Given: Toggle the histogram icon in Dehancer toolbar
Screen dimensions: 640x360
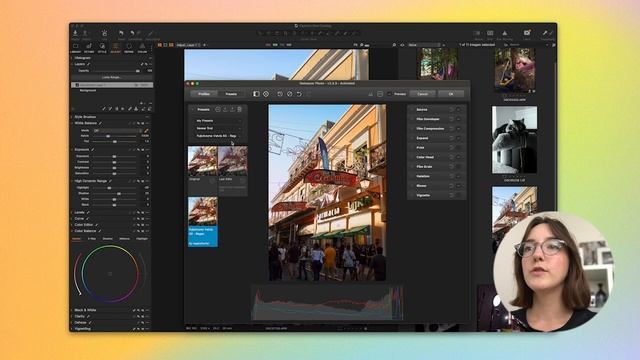Looking at the screenshot, I should (371, 94).
